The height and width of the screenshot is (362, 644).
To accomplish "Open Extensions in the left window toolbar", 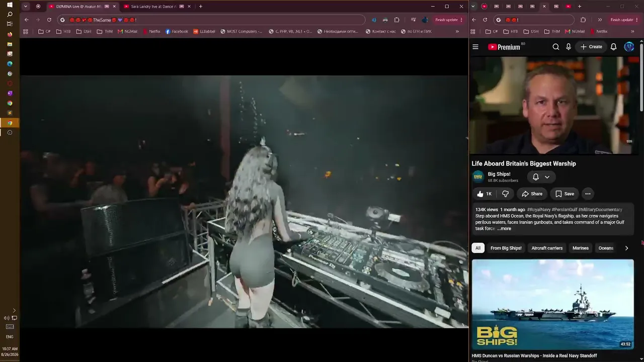I will click(396, 20).
